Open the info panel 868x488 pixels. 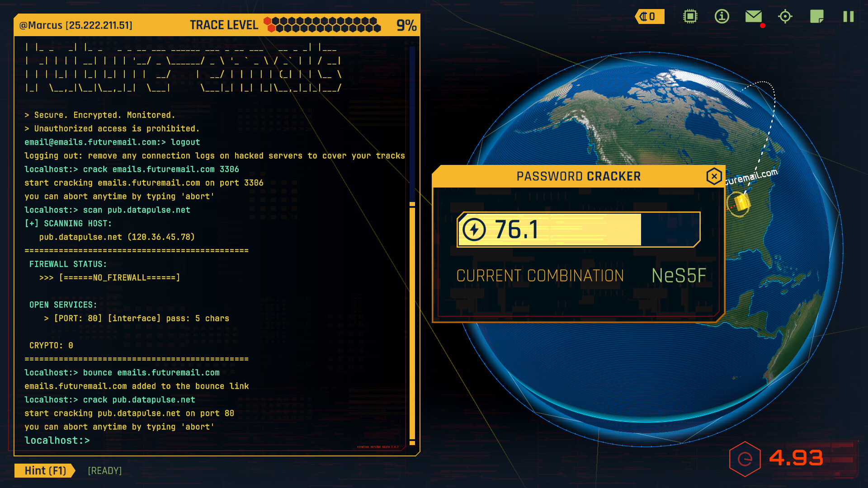tap(722, 17)
